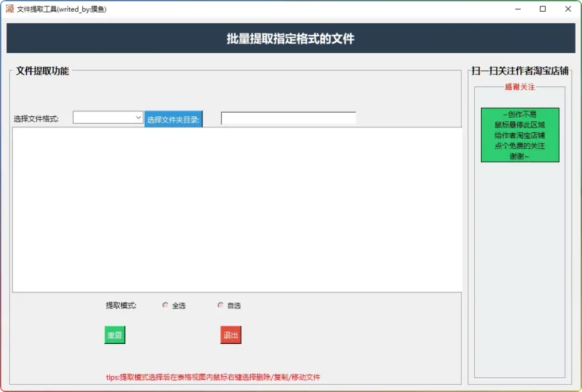Viewport: 582px width, 392px height.
Task: Click the green 重置 button
Action: [115, 335]
